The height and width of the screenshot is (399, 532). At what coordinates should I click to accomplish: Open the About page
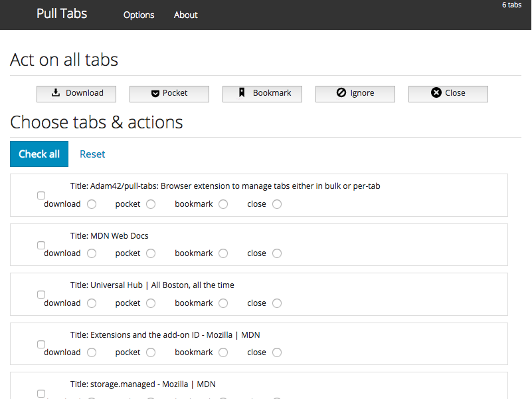[x=185, y=15]
